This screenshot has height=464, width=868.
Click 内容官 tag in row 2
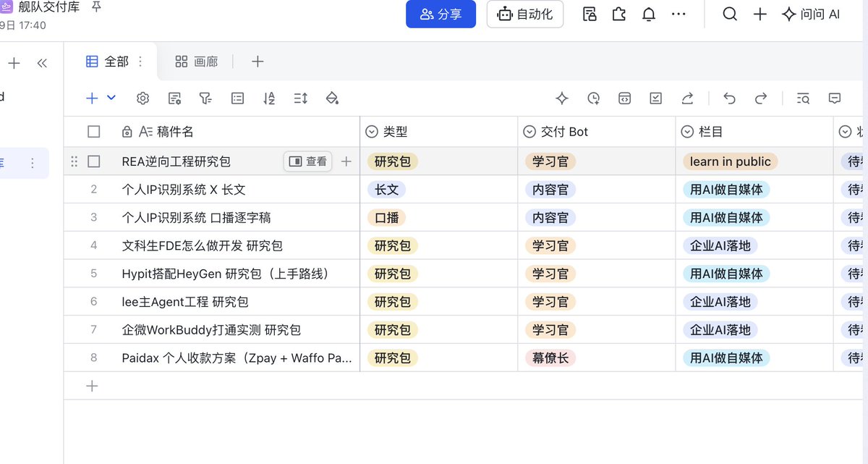tap(550, 190)
